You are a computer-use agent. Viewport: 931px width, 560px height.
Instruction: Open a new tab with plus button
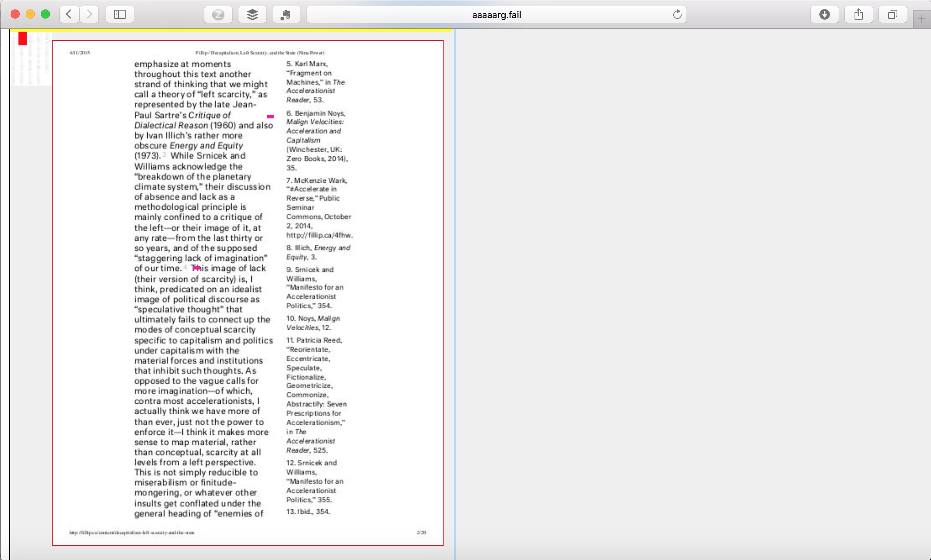(x=922, y=19)
